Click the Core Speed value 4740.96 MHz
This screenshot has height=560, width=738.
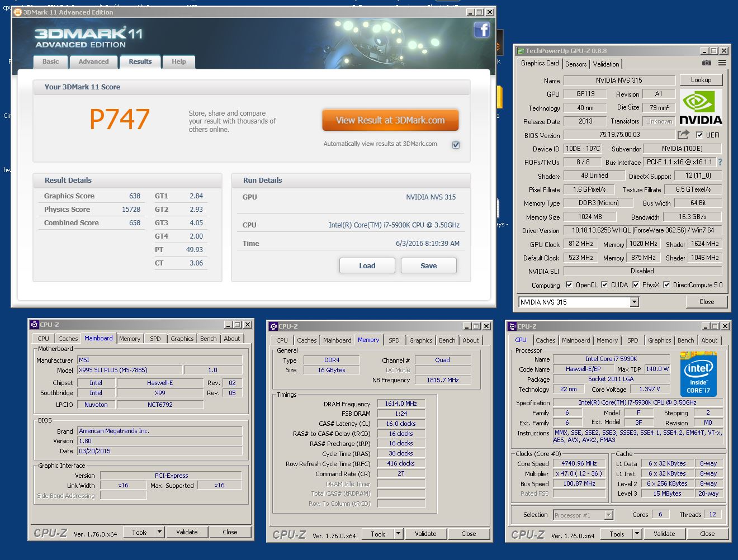pos(579,463)
